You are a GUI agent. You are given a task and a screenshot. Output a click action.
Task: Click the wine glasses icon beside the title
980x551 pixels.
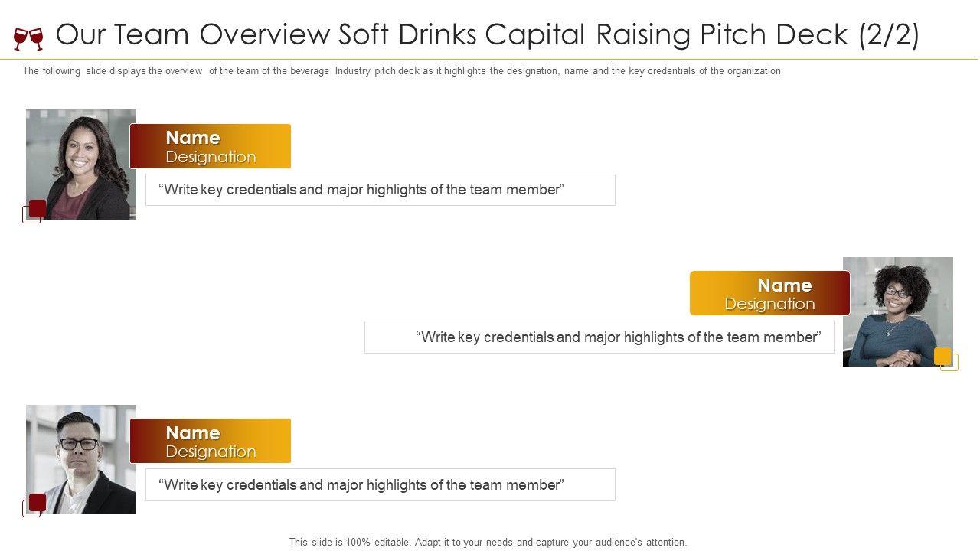[x=28, y=37]
